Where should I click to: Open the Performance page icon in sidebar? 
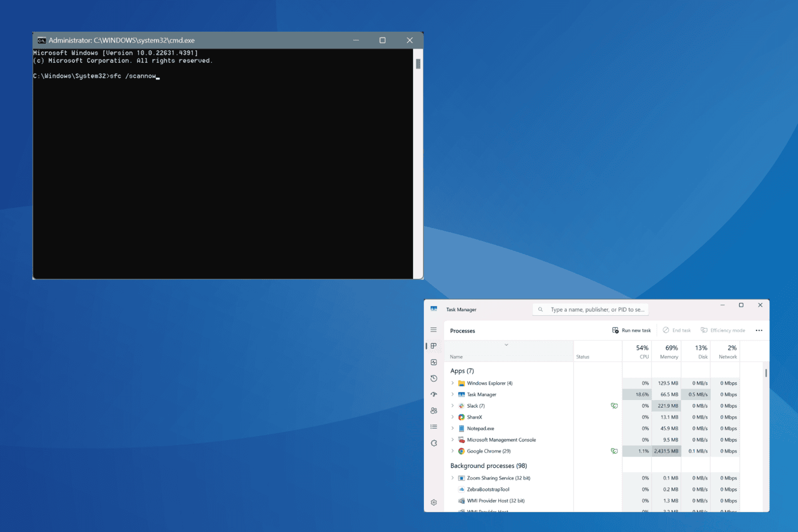[433, 362]
